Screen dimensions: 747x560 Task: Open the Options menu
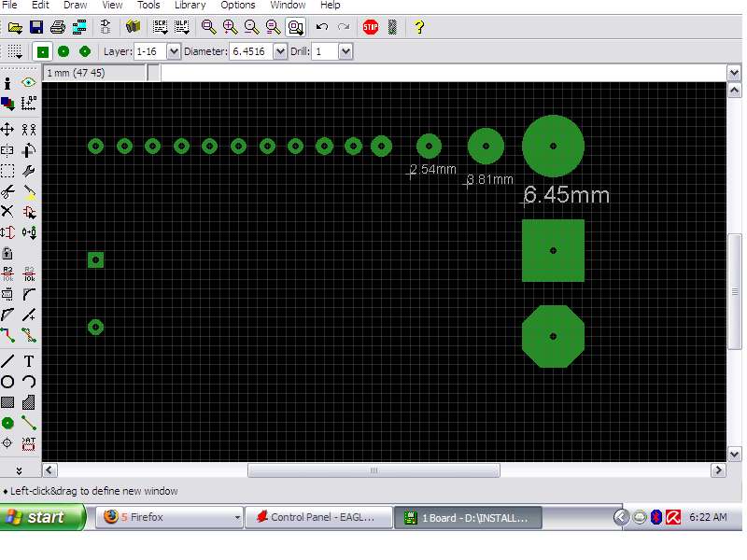point(238,6)
